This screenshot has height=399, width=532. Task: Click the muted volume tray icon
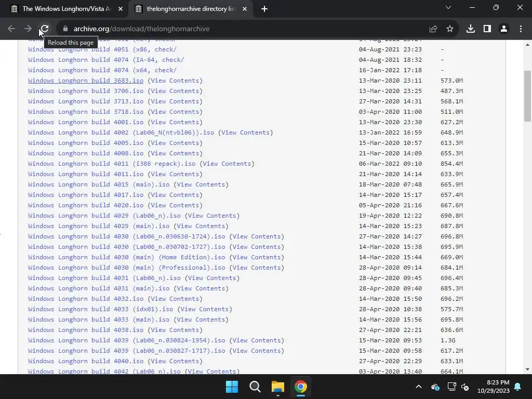coord(465,387)
